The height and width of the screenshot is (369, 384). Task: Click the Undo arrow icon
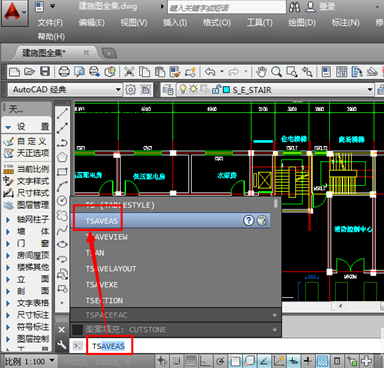click(x=210, y=71)
